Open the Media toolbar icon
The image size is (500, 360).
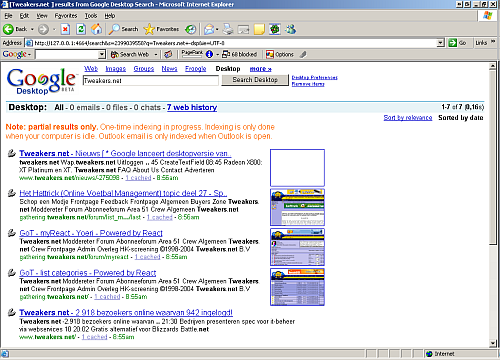click(x=191, y=29)
